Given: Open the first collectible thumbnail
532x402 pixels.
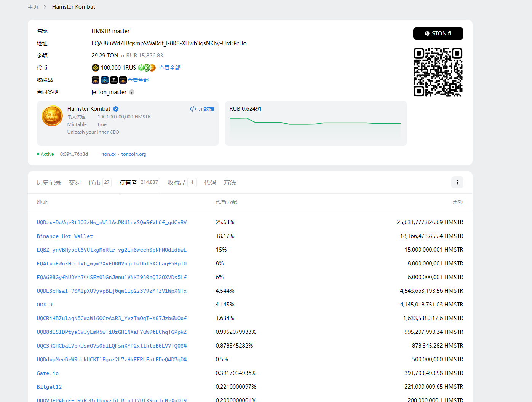Looking at the screenshot, I should click(x=96, y=80).
